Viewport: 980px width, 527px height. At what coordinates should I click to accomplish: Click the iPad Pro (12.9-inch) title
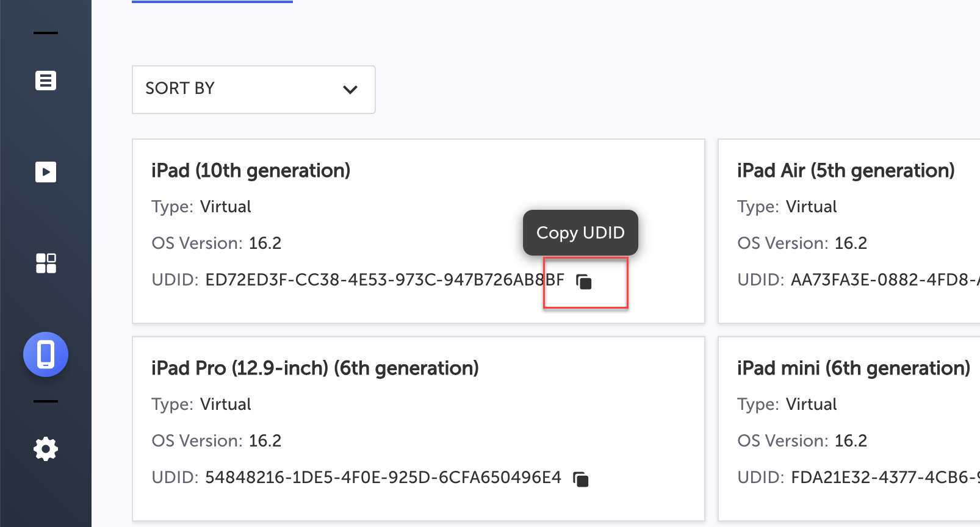[x=315, y=368]
